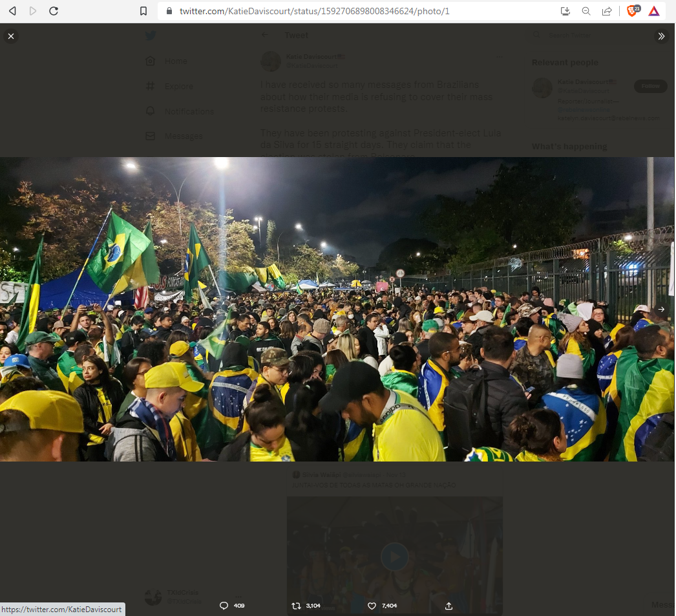The height and width of the screenshot is (616, 676).
Task: Open Katie Daviscourt avatar in Relevant people
Action: coord(542,87)
